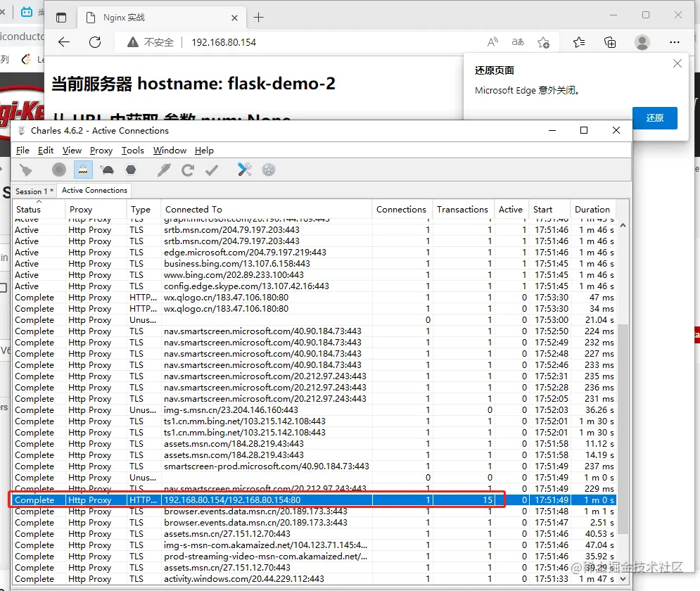Switch to the Session 1 tab
Viewport: 700px width, 591px height.
click(x=34, y=191)
